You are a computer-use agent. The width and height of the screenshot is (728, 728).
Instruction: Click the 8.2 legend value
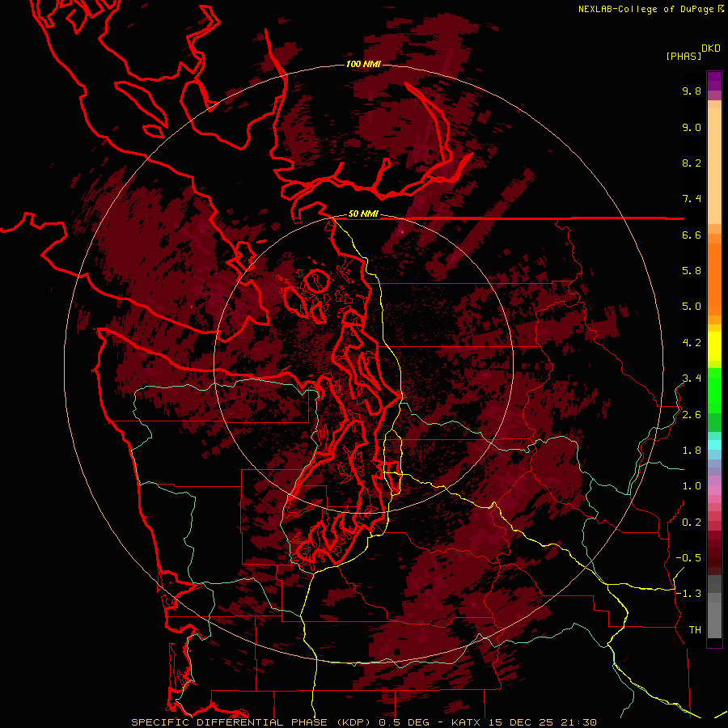(x=692, y=163)
